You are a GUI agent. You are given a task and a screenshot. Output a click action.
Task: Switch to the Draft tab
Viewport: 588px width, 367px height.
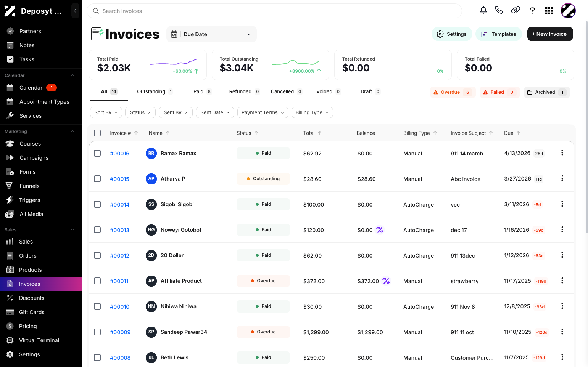(x=370, y=91)
